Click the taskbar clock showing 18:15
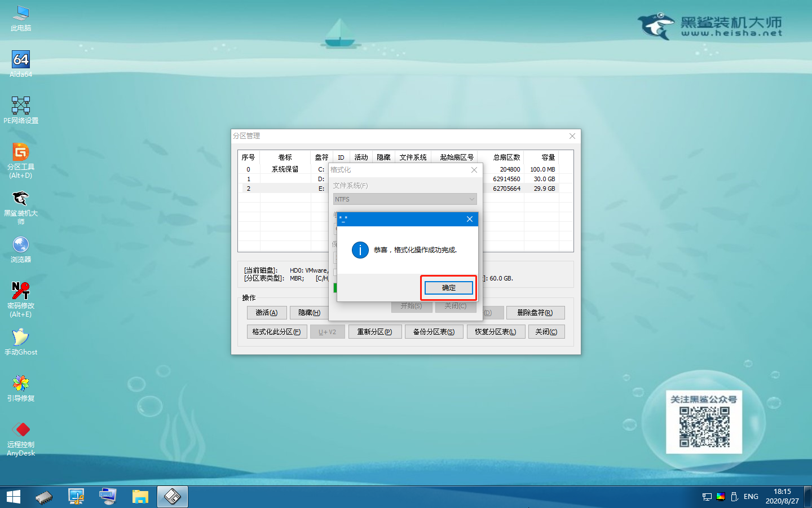The height and width of the screenshot is (508, 812). pyautogui.click(x=782, y=497)
